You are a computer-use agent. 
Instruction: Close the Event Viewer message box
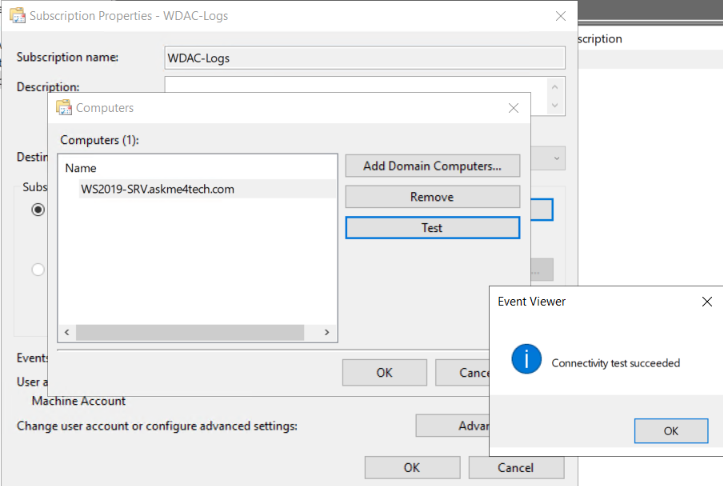click(707, 301)
